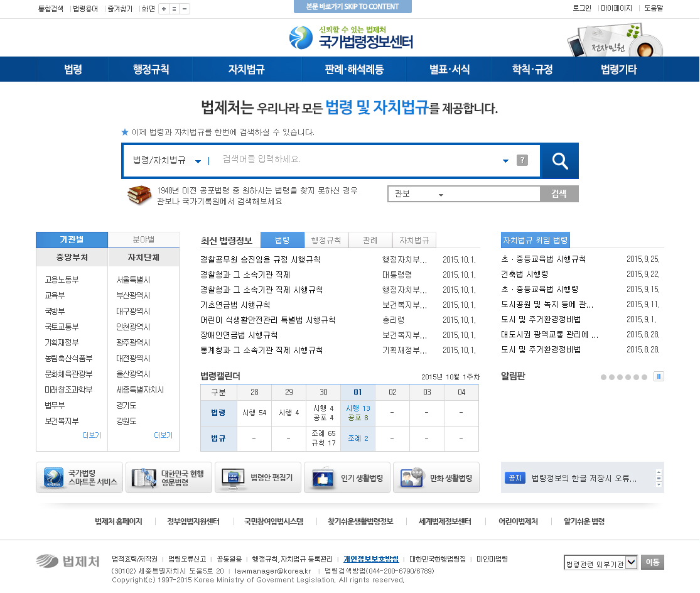Open 찾기쉬운생활법령정보 related site
This screenshot has height=593, width=700.
(x=360, y=521)
